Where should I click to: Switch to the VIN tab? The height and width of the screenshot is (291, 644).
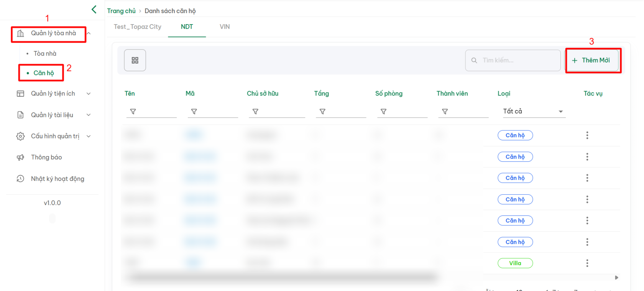tap(225, 27)
